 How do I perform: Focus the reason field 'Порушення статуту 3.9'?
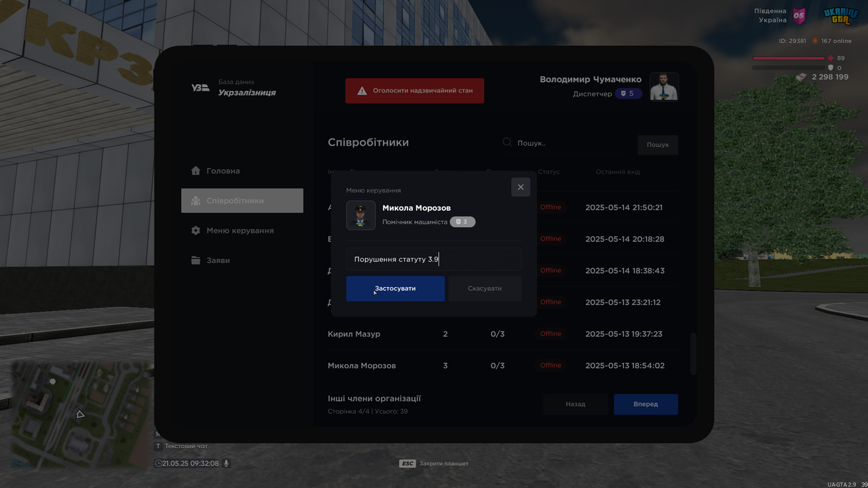point(434,259)
